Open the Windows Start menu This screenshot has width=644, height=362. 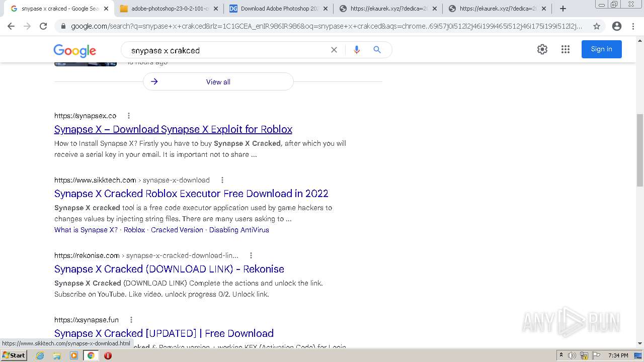click(14, 355)
